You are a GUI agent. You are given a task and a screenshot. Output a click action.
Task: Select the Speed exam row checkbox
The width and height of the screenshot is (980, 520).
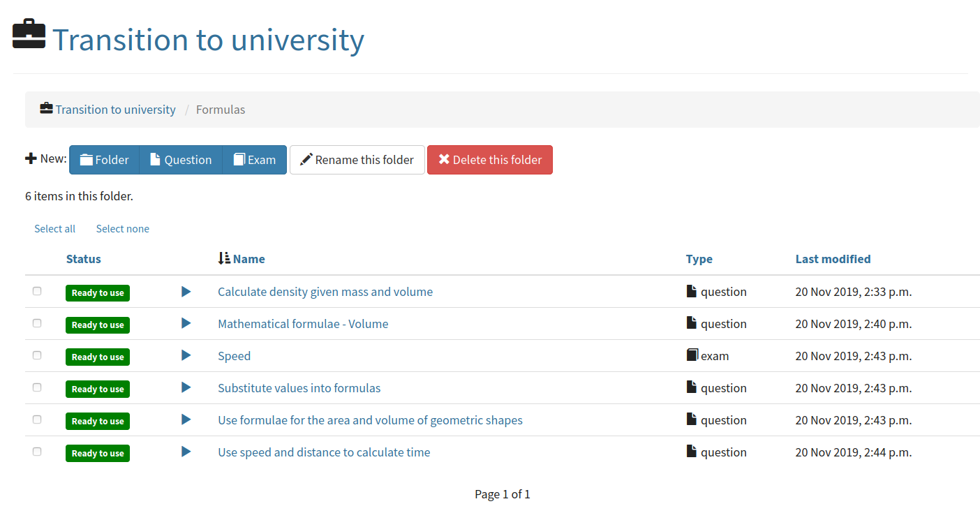[37, 355]
